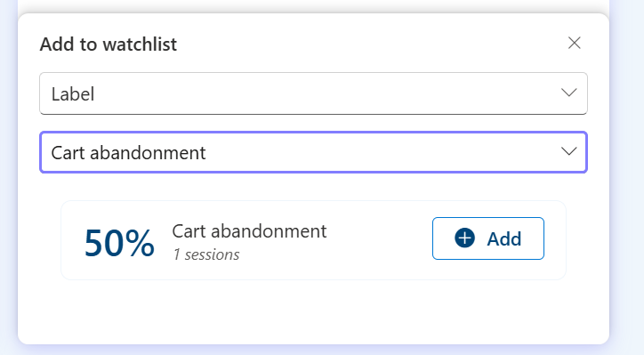Click the blank space right of Add to watchlist title

pyautogui.click(x=370, y=44)
